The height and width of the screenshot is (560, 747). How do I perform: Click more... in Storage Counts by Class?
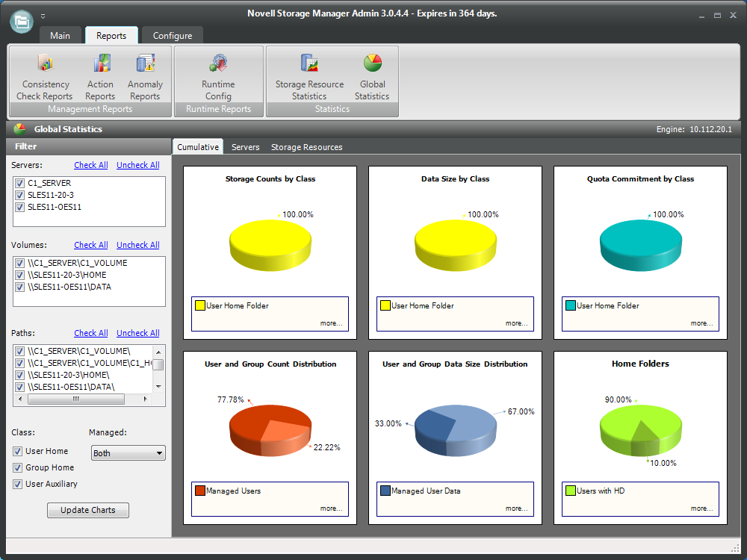[x=331, y=323]
